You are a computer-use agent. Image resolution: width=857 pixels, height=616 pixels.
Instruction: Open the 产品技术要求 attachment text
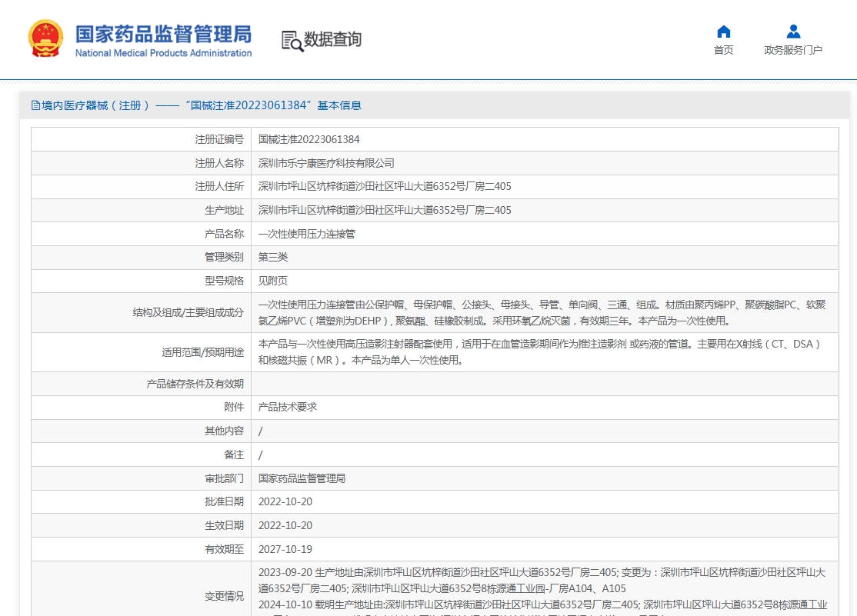pyautogui.click(x=288, y=407)
